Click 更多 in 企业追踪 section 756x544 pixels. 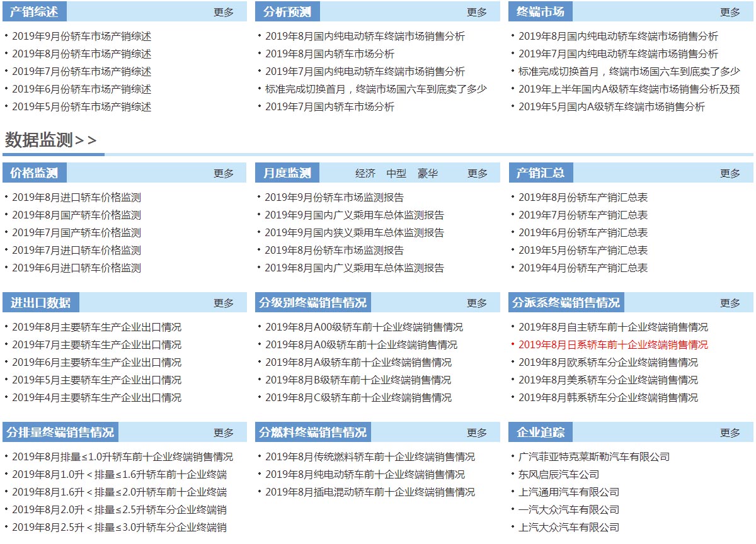pos(730,433)
